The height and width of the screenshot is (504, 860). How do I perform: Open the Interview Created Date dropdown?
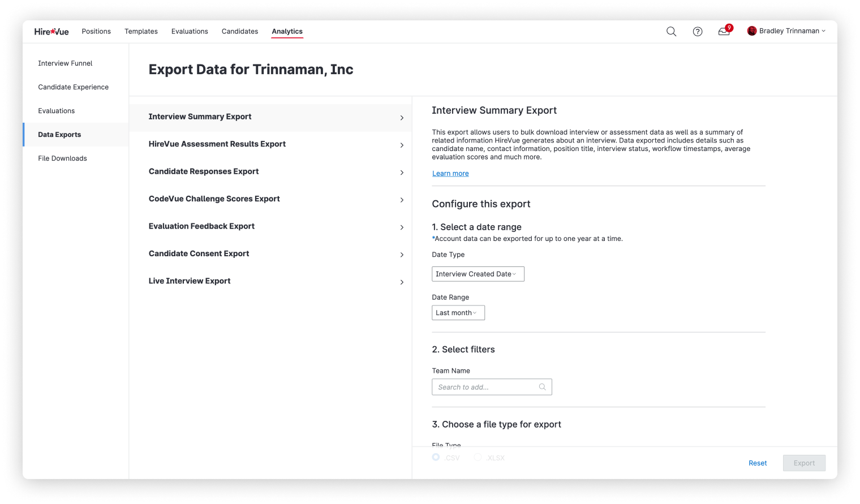(478, 274)
